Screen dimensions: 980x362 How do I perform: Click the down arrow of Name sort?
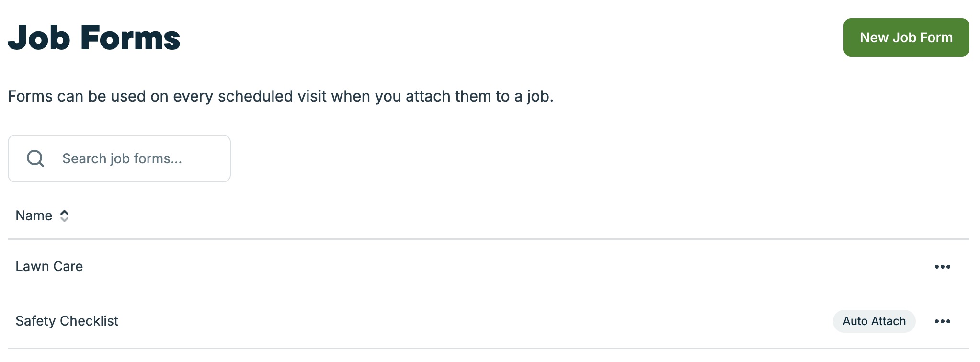tap(64, 220)
